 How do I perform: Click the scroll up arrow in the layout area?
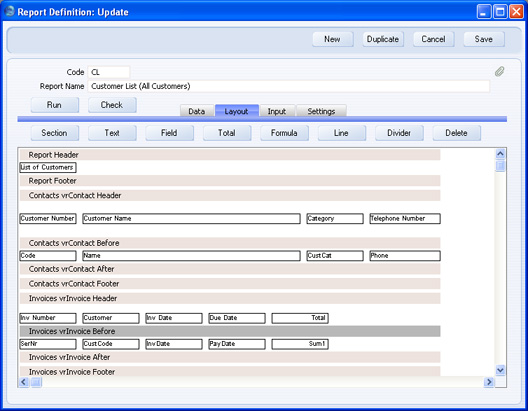point(500,154)
